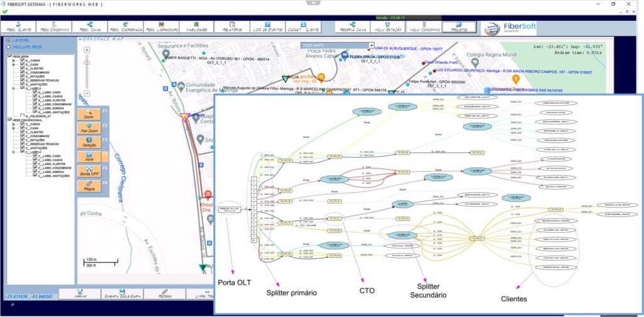
Task: Open Pesq. Coordenada search
Action: tap(125, 27)
